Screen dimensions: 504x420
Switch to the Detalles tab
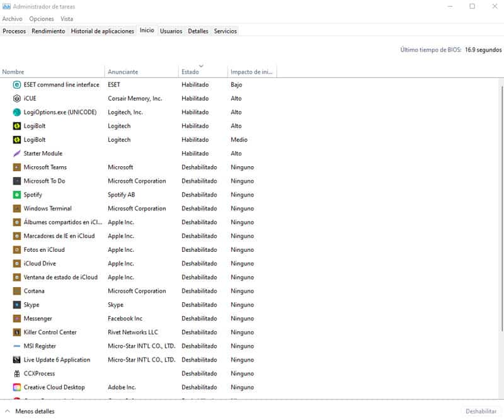(198, 31)
